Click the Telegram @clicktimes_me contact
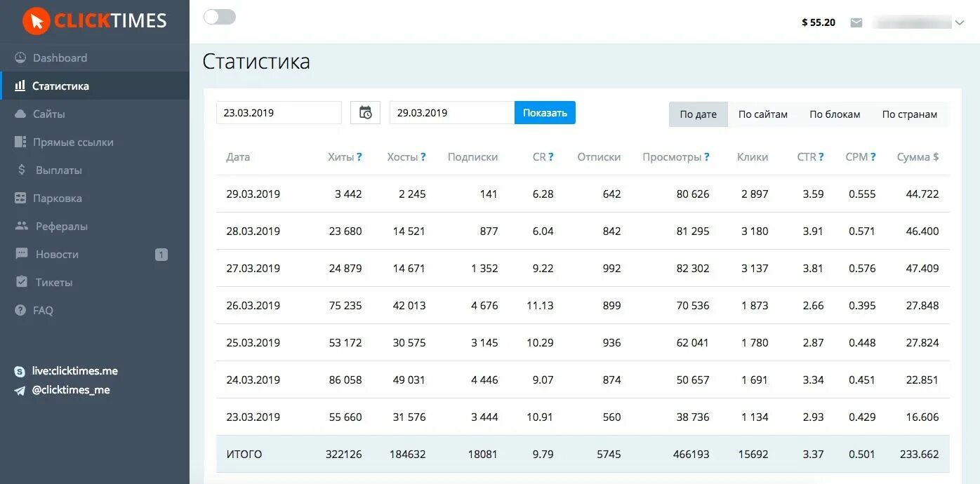Image resolution: width=980 pixels, height=484 pixels. point(62,390)
